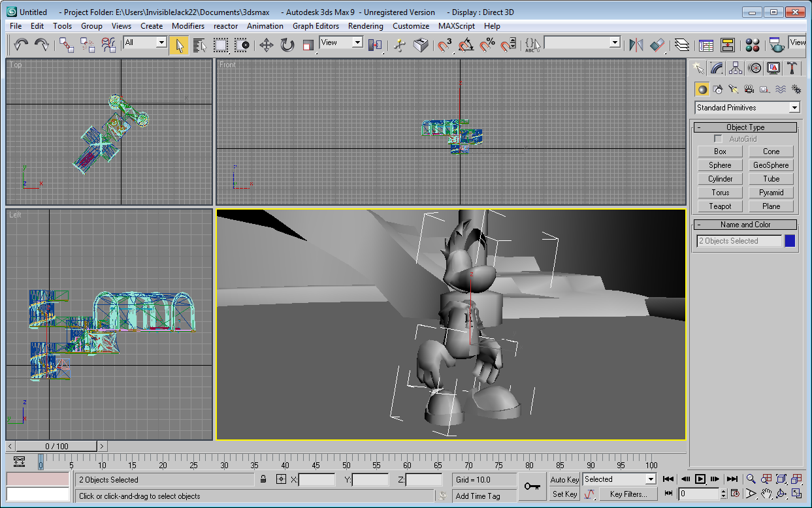
Task: Collapse the Name and Color rollout
Action: 745,225
